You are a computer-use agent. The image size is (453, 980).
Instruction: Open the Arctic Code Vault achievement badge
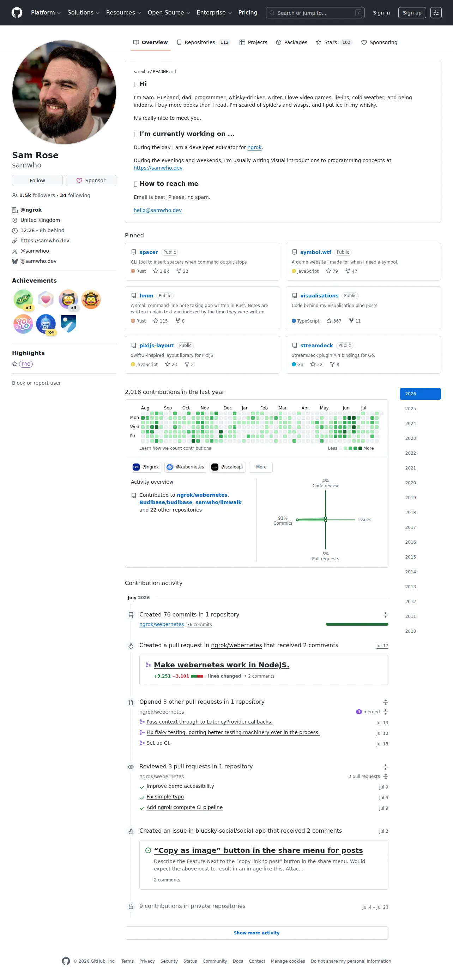[x=68, y=324]
